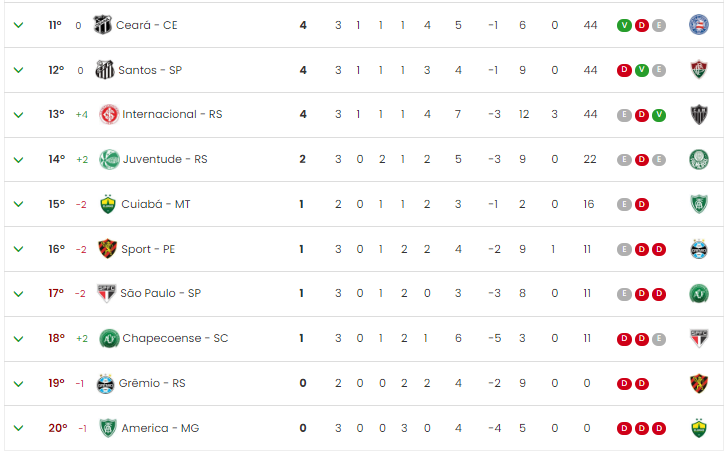This screenshot has height=455, width=727.
Task: Click Internacional's next opponent crest (Atlético Mineiro)
Action: (699, 115)
